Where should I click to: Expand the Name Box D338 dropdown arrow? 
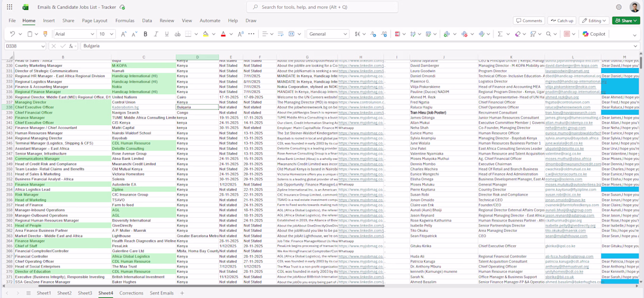click(x=43, y=46)
